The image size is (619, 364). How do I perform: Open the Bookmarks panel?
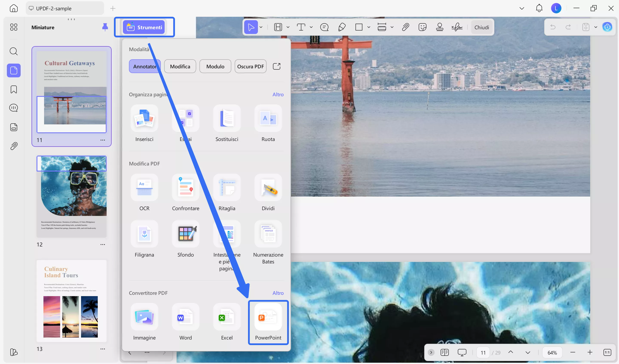14,89
